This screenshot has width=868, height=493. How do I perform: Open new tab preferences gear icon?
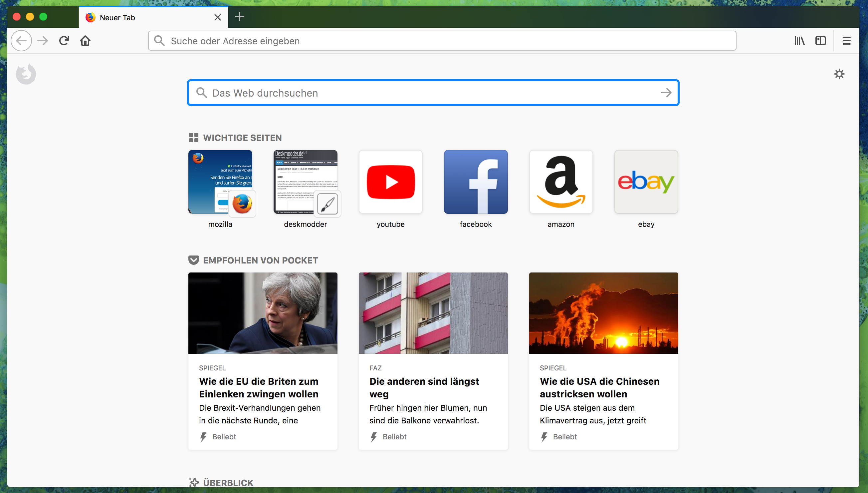[839, 74]
